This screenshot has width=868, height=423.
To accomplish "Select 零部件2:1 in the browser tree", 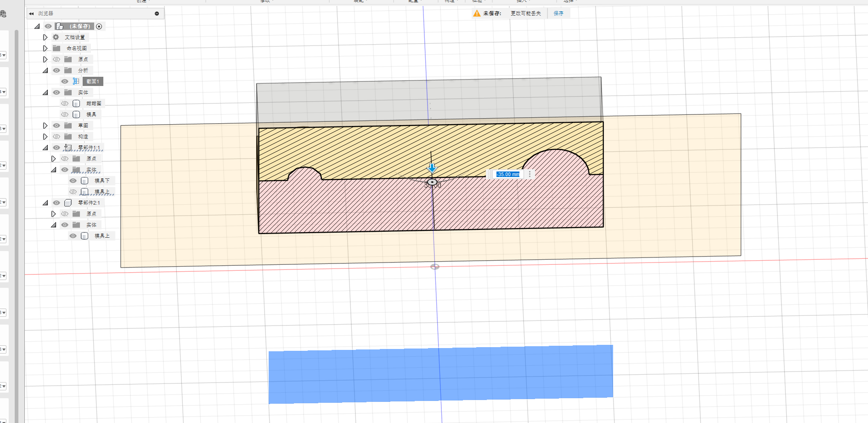I will pos(89,203).
